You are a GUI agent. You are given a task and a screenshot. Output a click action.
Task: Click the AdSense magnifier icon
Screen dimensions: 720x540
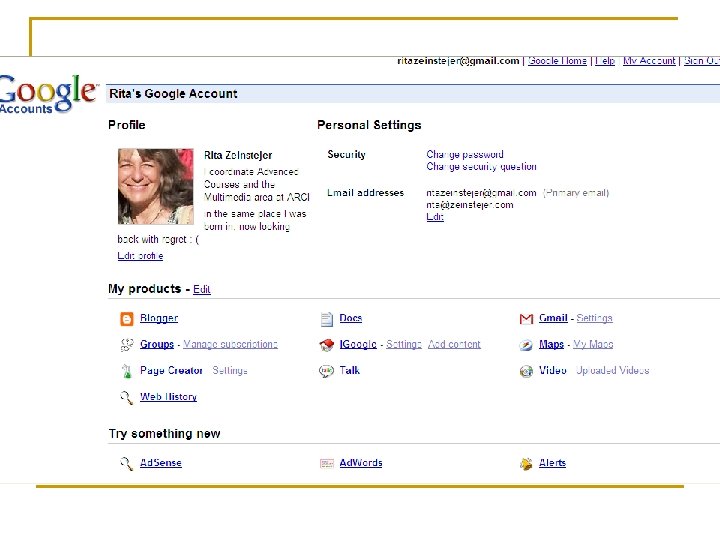coord(127,463)
